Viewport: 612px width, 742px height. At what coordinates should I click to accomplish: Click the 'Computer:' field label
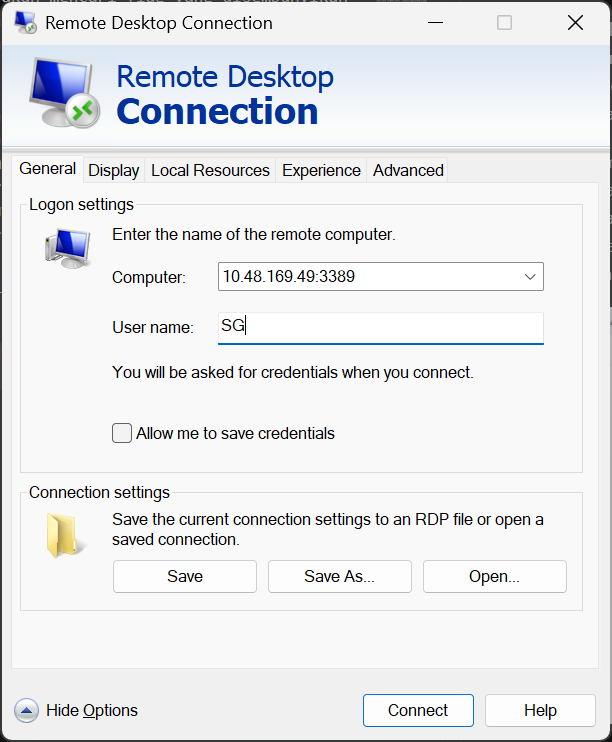point(149,277)
